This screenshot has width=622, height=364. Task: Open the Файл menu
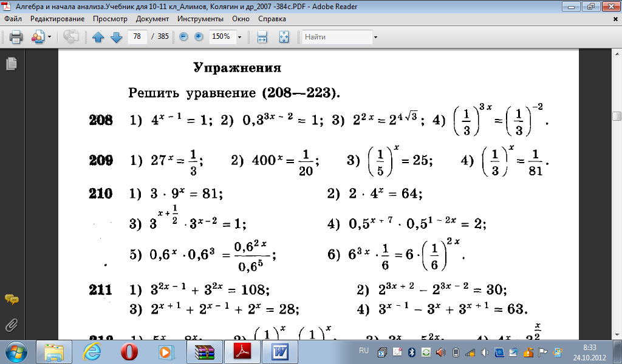[x=13, y=19]
